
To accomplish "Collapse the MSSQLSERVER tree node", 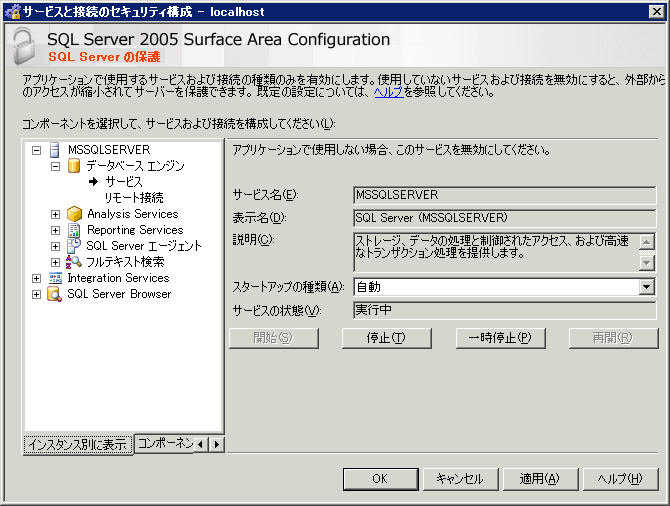I will pos(36,150).
